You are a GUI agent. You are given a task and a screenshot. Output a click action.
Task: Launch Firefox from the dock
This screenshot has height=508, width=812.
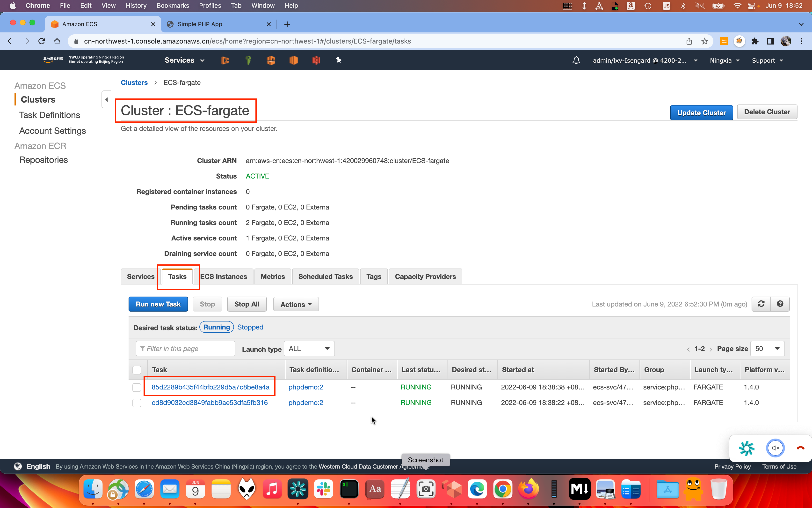point(528,489)
